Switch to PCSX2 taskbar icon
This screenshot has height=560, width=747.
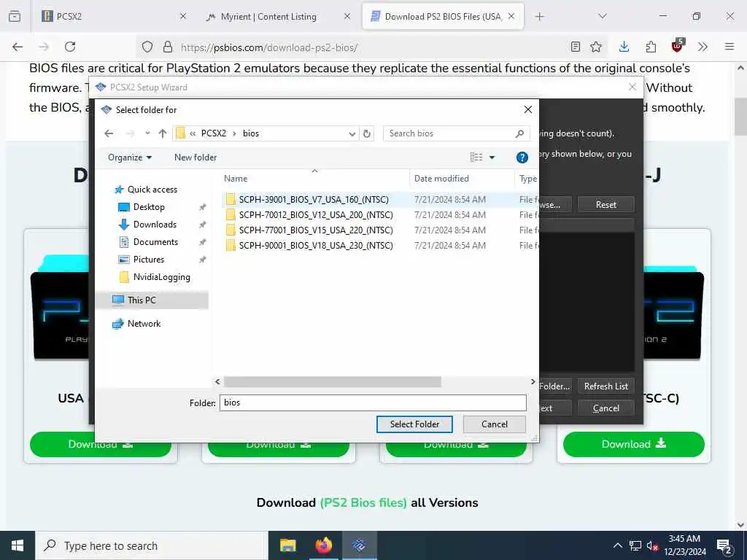click(x=360, y=545)
